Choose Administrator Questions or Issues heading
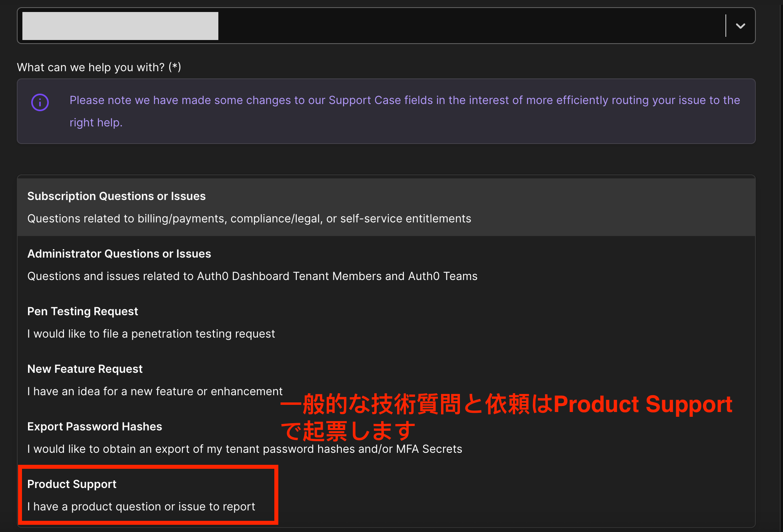This screenshot has width=783, height=532. pos(119,254)
